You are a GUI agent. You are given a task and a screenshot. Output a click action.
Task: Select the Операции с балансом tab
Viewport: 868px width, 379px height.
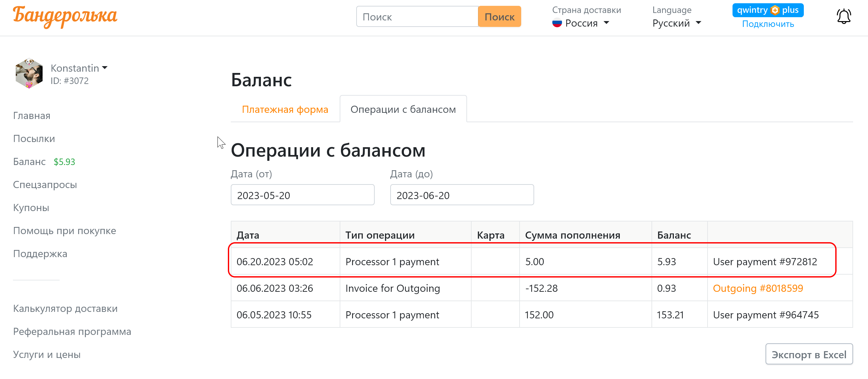tap(403, 109)
